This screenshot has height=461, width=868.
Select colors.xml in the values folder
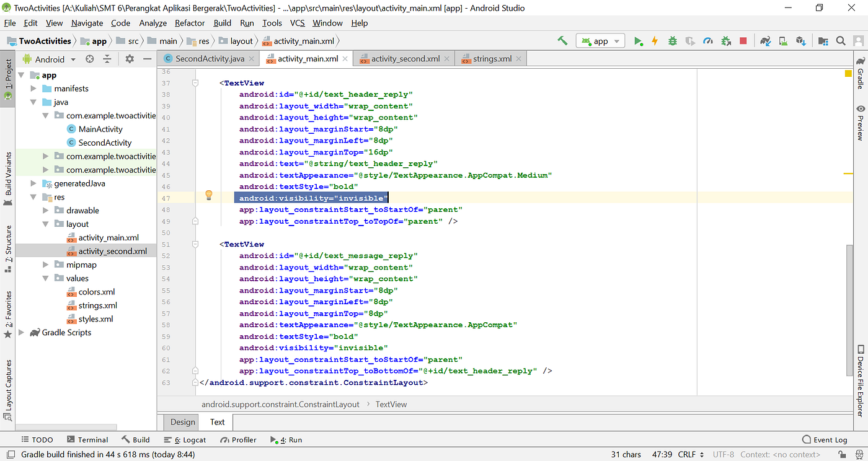click(x=96, y=292)
